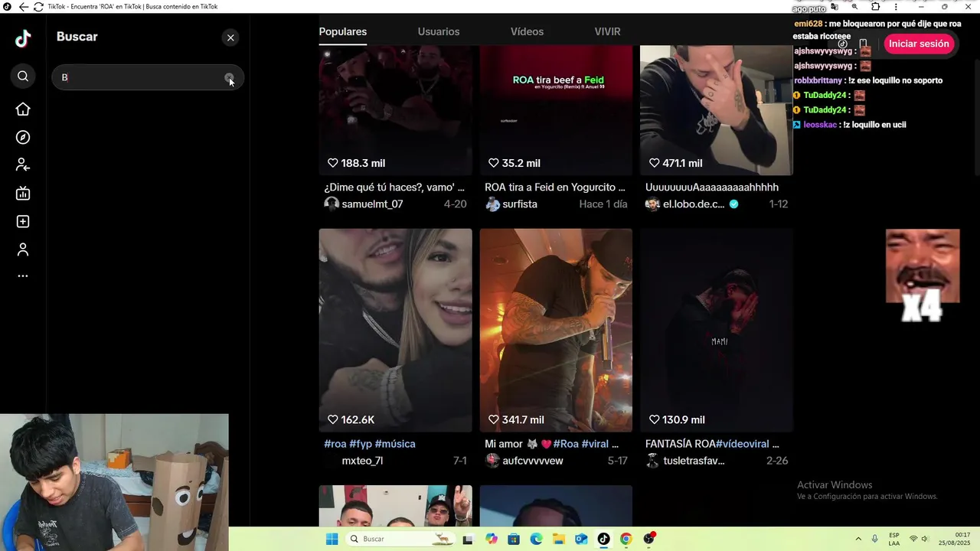Open the Copilot taskbar icon
Image resolution: width=980 pixels, height=551 pixels.
[492, 539]
